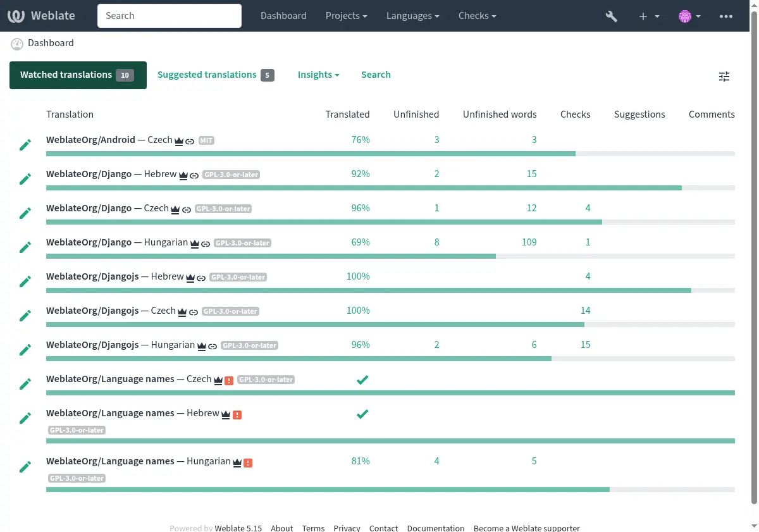The width and height of the screenshot is (759, 532).
Task: Expand the Projects dropdown menu
Action: [x=346, y=16]
